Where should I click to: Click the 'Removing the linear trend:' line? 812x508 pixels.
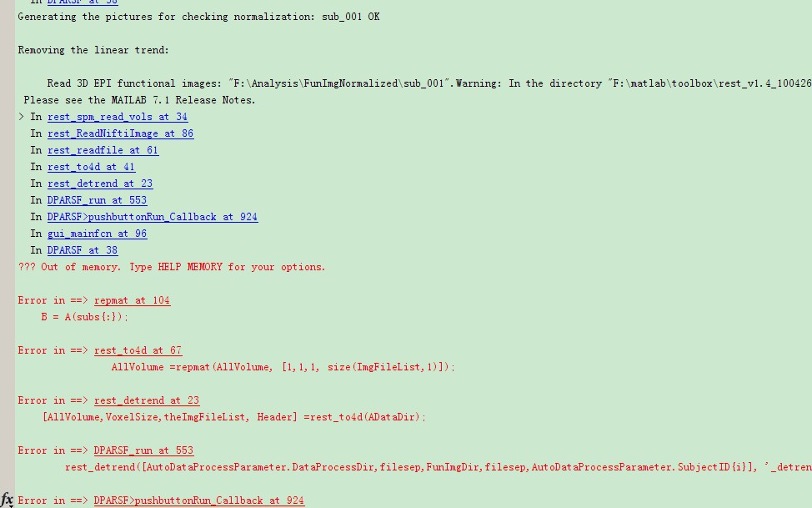pos(93,50)
